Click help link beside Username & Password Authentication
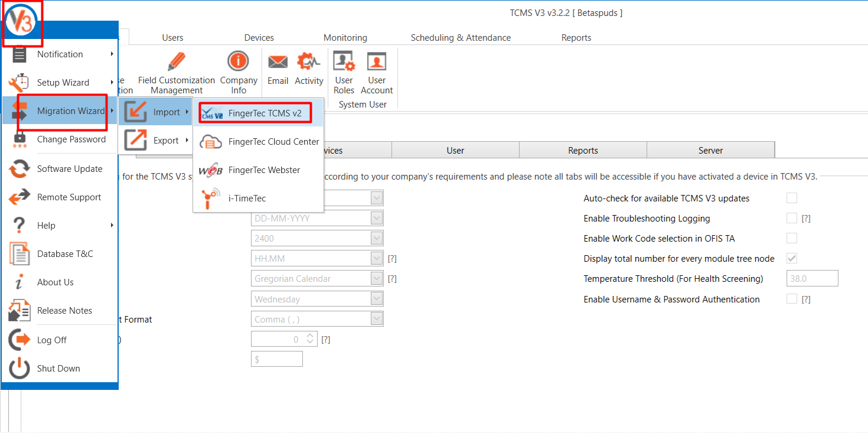 (x=806, y=299)
